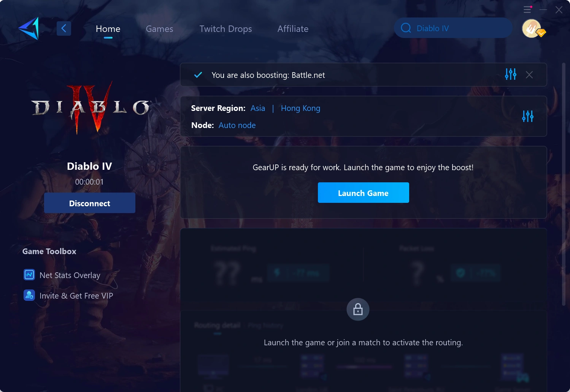This screenshot has width=570, height=392.
Task: Select a different Hong Kong server
Action: pyautogui.click(x=300, y=108)
